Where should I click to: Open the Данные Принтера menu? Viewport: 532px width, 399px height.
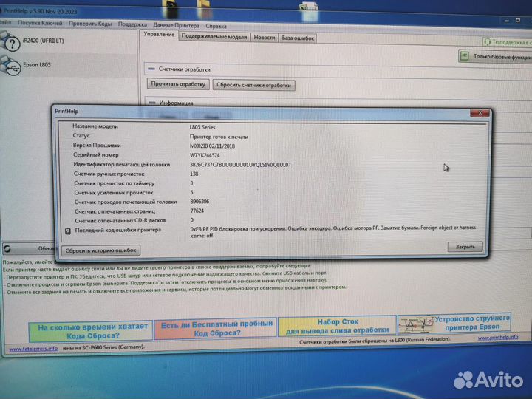(176, 25)
